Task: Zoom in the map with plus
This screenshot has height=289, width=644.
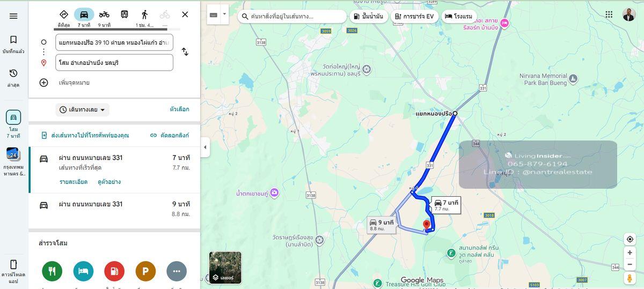Action: pyautogui.click(x=630, y=253)
